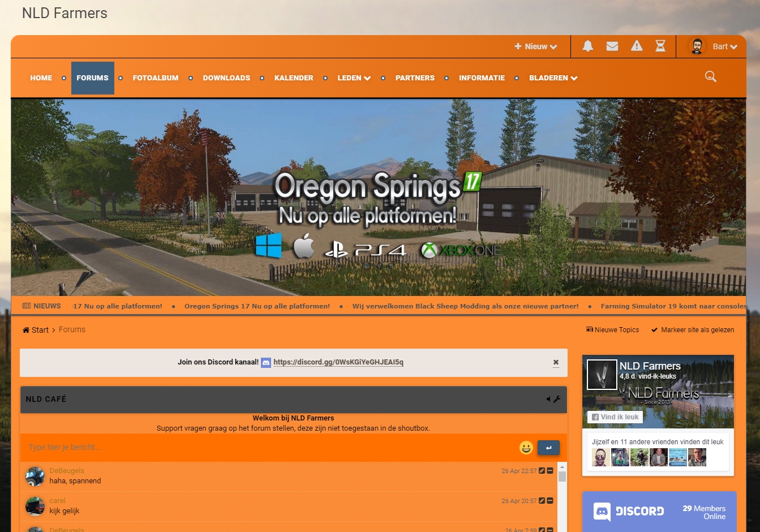The image size is (760, 532).
Task: Open the private messages envelope icon
Action: click(612, 46)
